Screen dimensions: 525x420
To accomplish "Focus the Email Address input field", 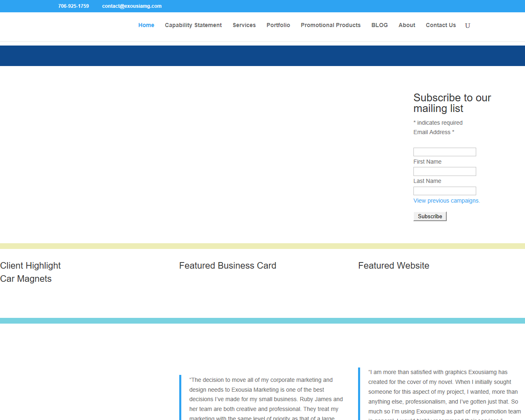I will pyautogui.click(x=445, y=152).
